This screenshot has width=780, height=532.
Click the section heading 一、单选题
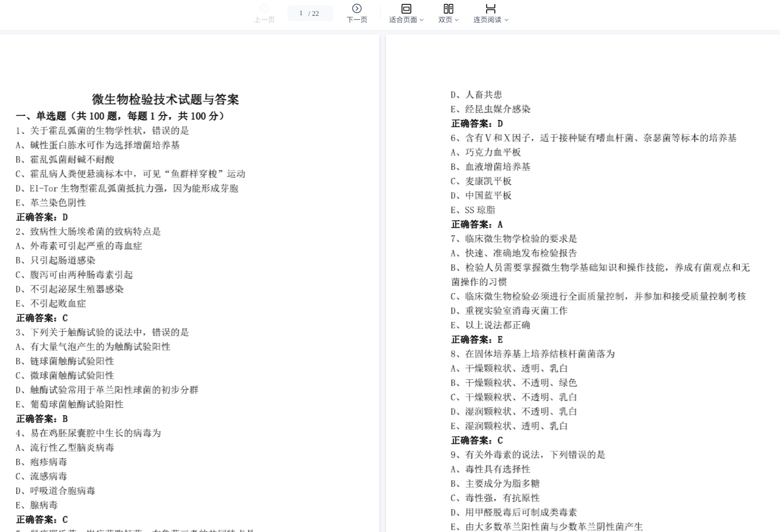click(120, 116)
